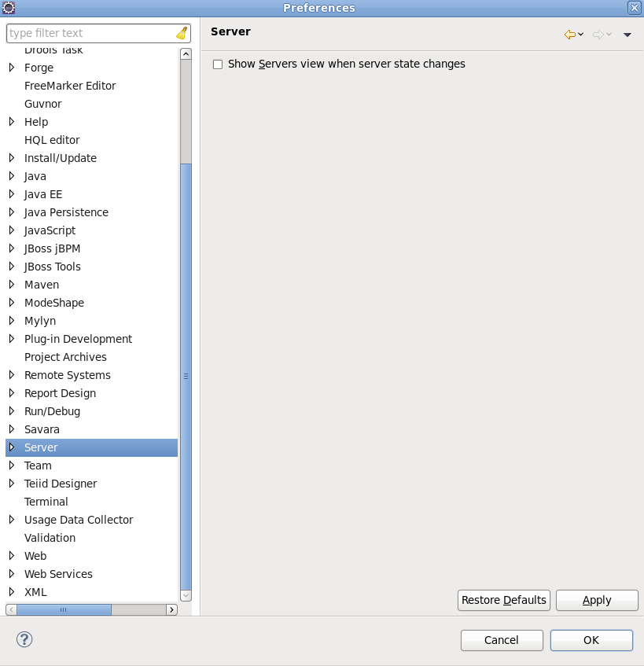Expand the Usage Data Collector node
The width and height of the screenshot is (644, 666).
click(x=12, y=520)
